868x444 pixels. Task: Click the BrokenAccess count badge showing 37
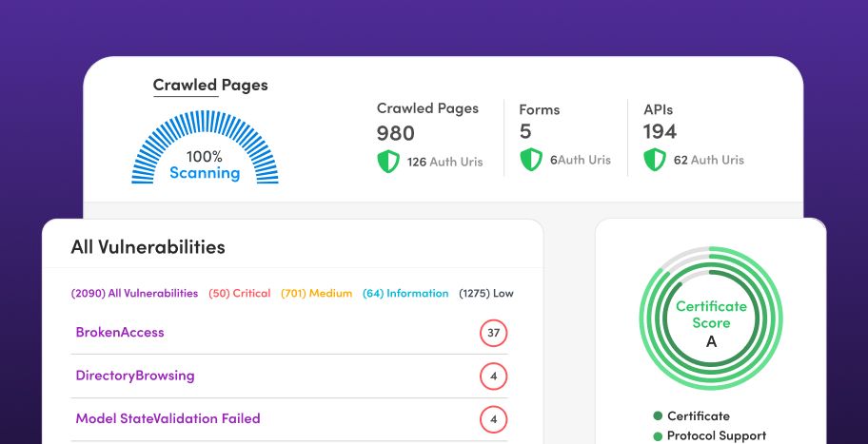click(493, 333)
